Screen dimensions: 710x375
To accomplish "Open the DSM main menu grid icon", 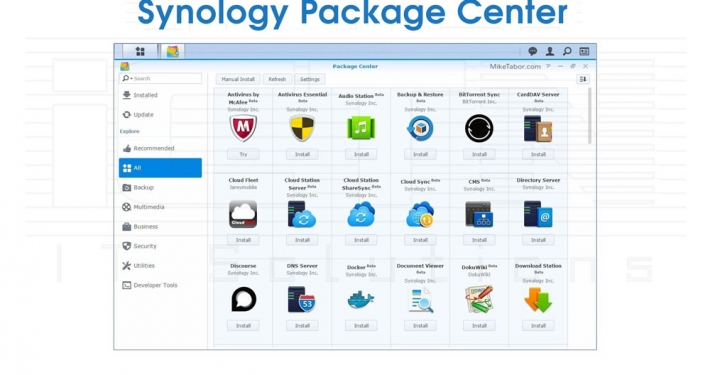I will click(140, 51).
